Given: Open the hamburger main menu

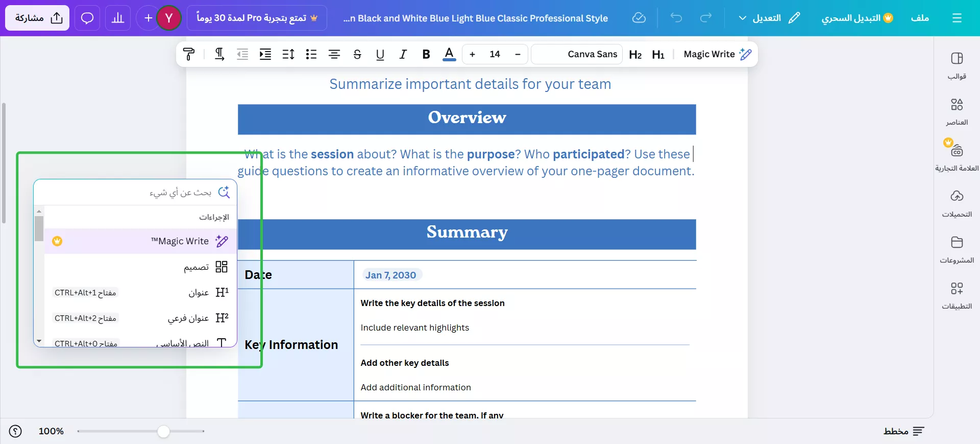Looking at the screenshot, I should click(x=957, y=18).
